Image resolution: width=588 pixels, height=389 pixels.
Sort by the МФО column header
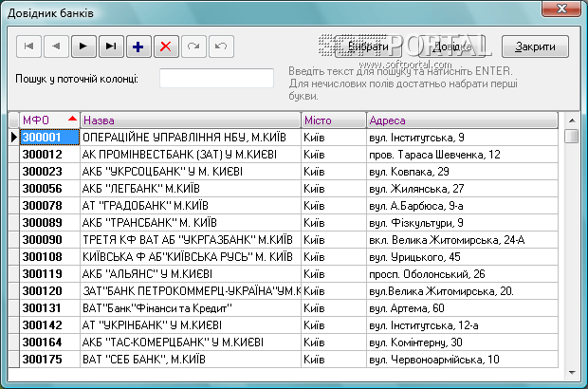tap(49, 120)
